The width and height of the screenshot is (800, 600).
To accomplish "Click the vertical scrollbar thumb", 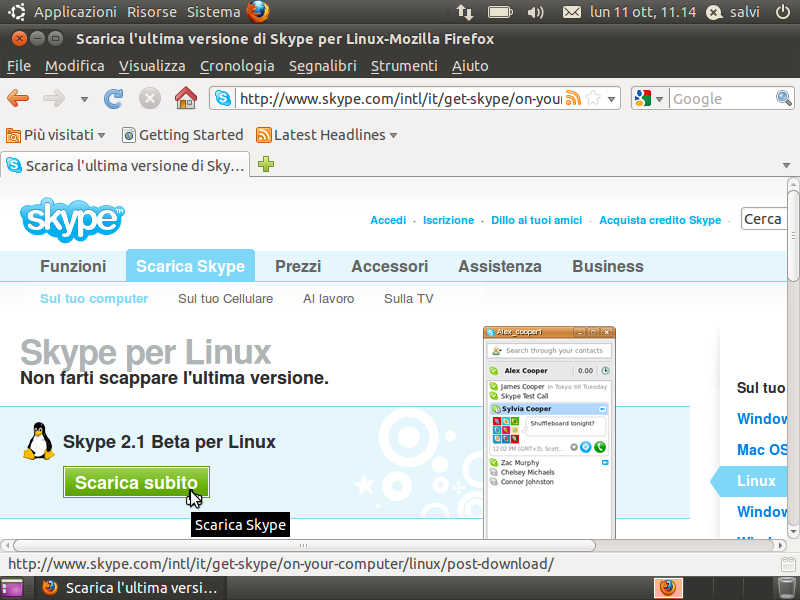I will point(793,235).
